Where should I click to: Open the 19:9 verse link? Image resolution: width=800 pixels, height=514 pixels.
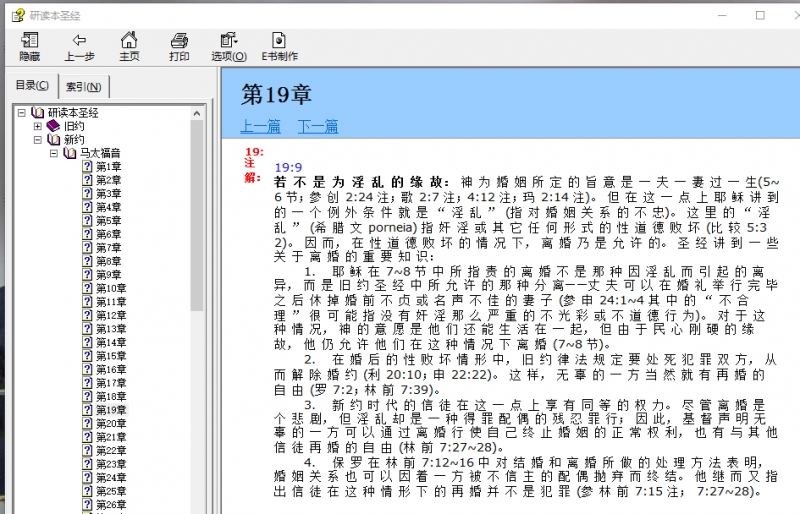tap(288, 167)
